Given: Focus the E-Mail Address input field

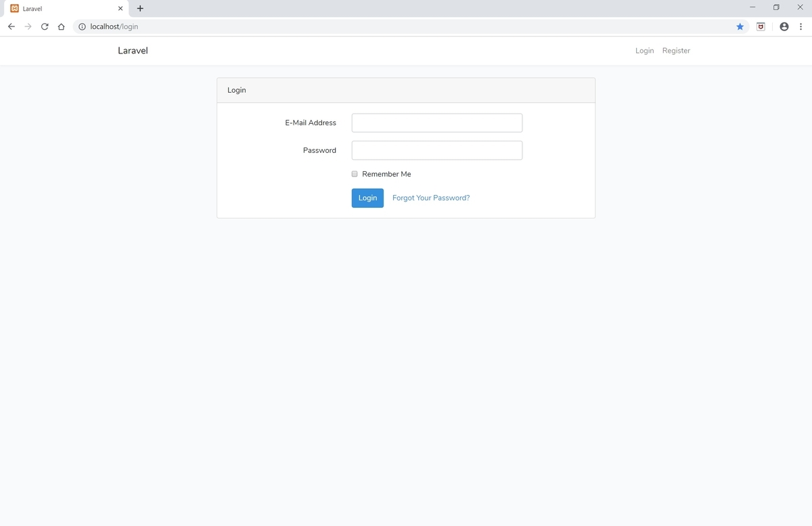Looking at the screenshot, I should pos(437,123).
